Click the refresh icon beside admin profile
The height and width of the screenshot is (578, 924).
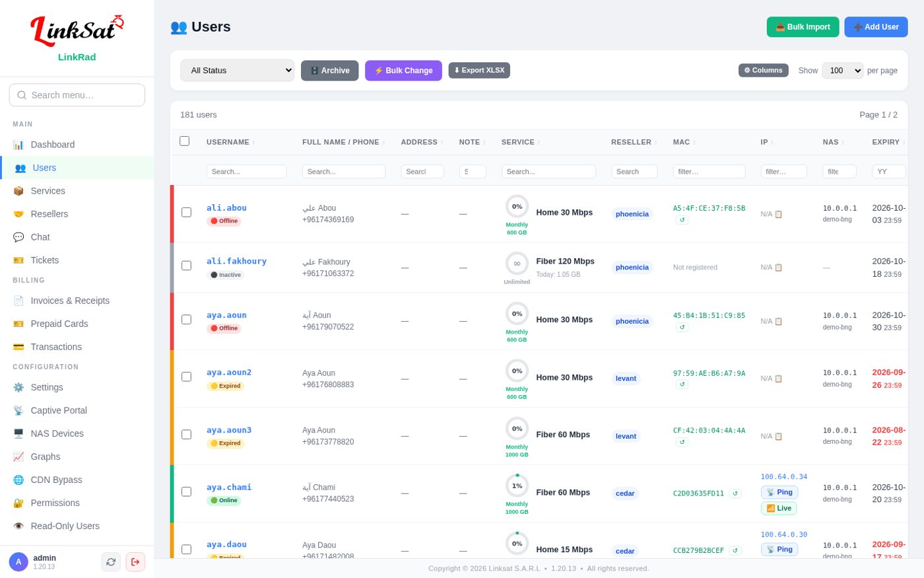[x=111, y=561]
